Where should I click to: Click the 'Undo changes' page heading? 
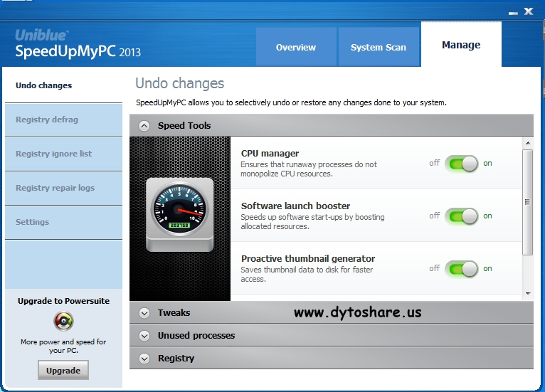pos(180,83)
